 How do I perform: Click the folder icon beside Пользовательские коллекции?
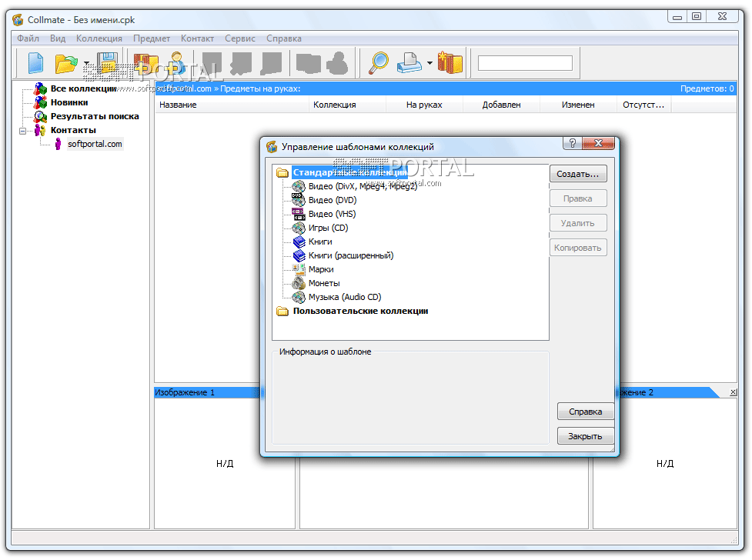point(282,312)
